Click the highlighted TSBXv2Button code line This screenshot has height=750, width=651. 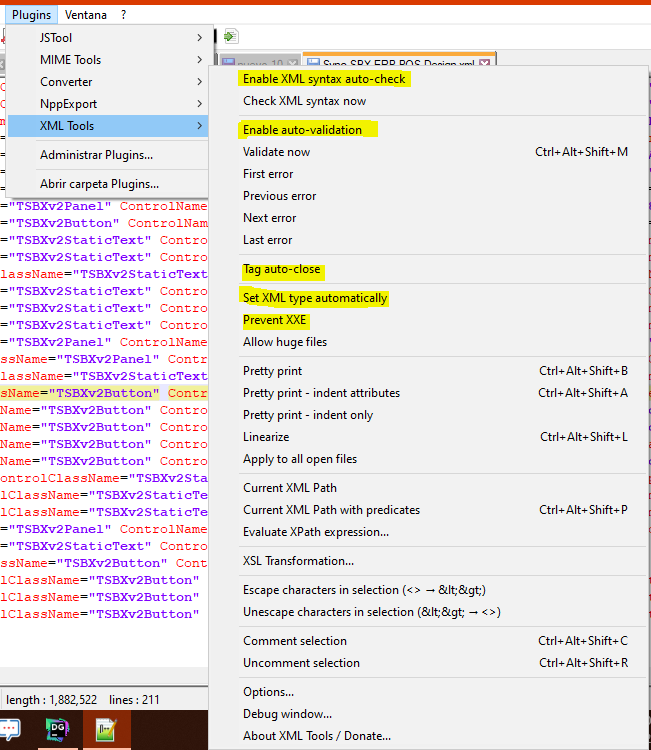[x=100, y=393]
